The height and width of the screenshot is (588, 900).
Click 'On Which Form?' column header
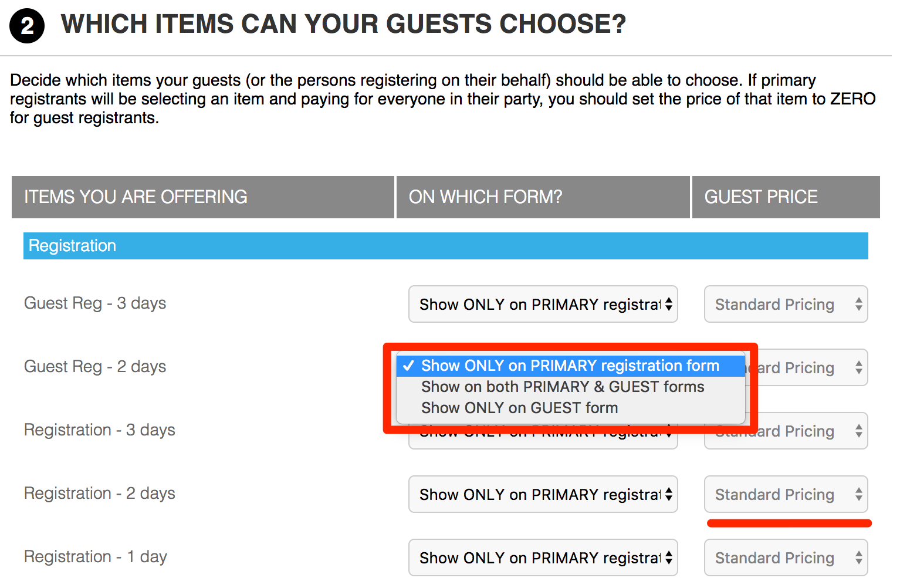(543, 197)
